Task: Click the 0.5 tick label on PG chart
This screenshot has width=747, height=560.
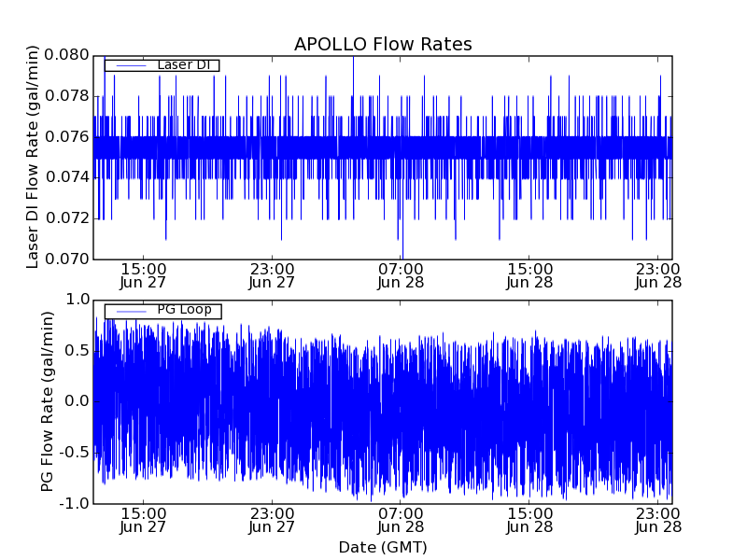Action: [x=78, y=351]
